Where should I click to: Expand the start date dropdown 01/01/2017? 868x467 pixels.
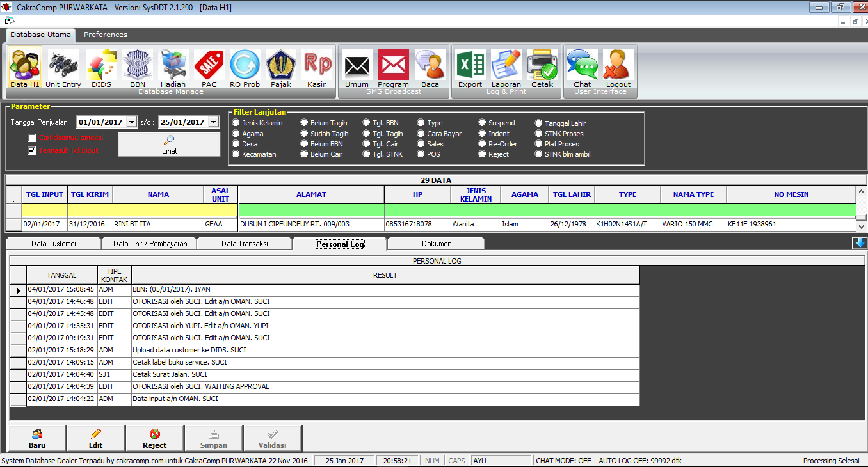131,122
